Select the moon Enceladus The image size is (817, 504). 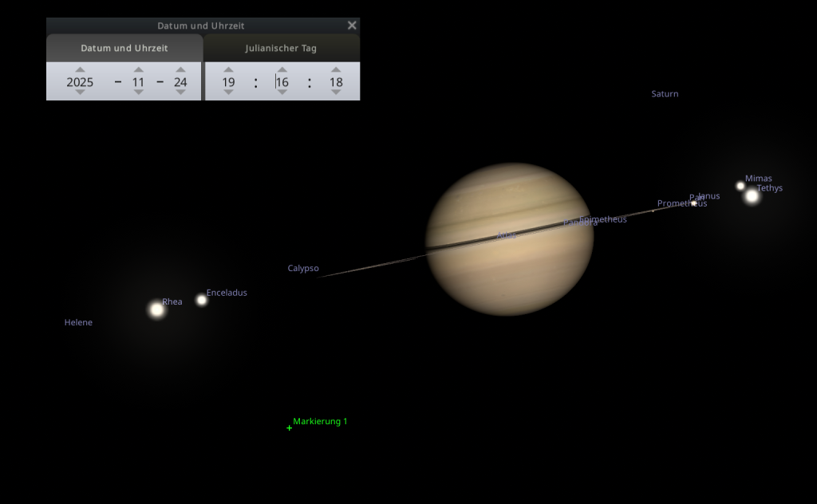202,300
